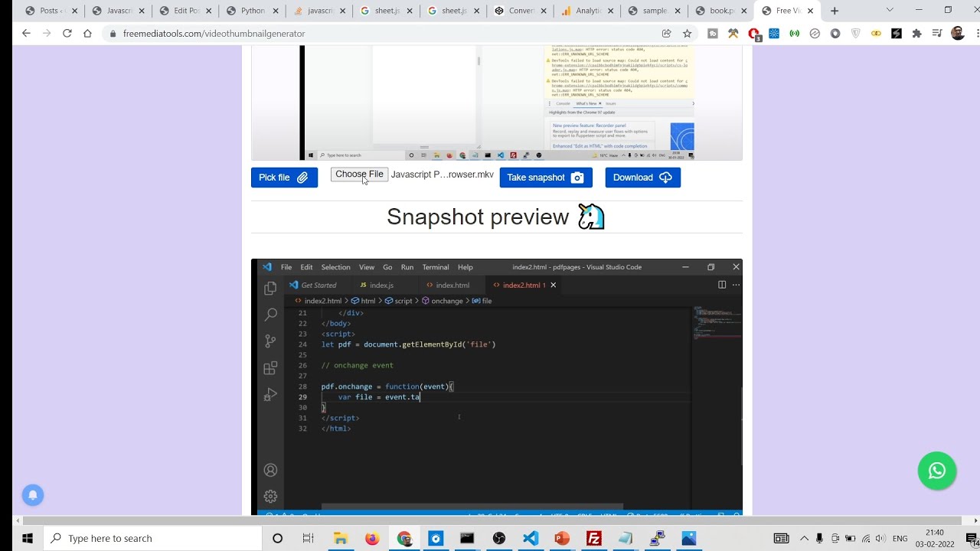The image size is (980, 551).
Task: Toggle the bookmark star in the address bar
Action: (687, 34)
